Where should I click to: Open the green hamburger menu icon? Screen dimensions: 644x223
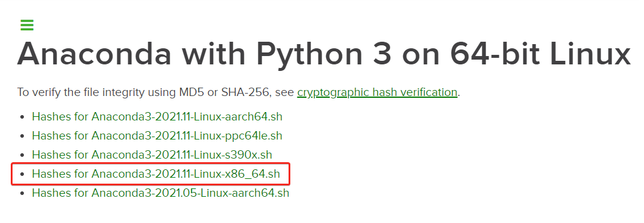pyautogui.click(x=27, y=25)
